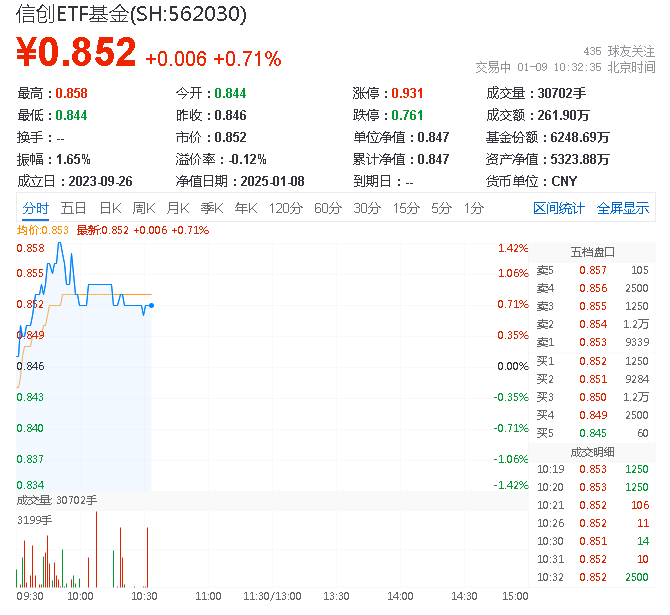Click the 10:30 trade detail row
Viewport: 670px width, 615px height.
[x=592, y=541]
